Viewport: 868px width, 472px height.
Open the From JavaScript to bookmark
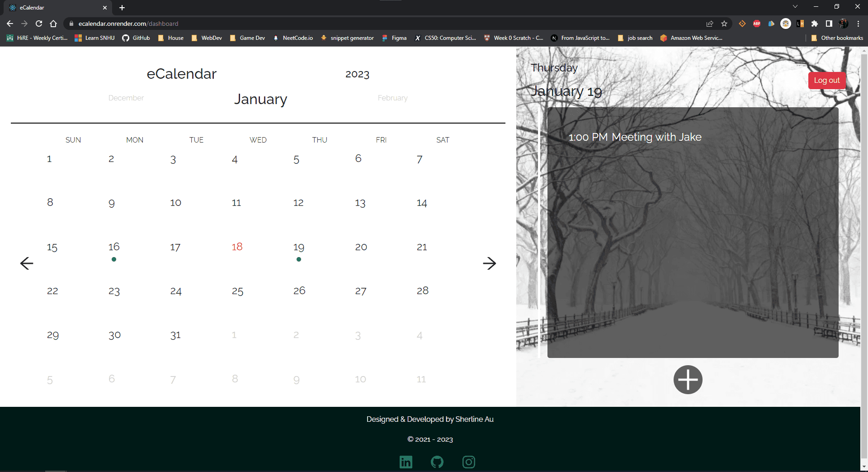click(580, 38)
